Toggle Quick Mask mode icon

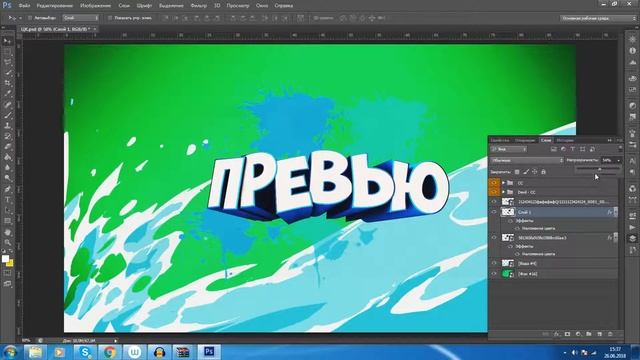[7, 273]
